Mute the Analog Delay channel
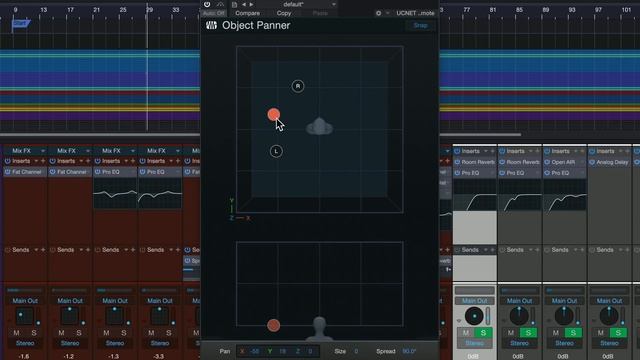The height and width of the screenshot is (360, 640). coord(601,333)
